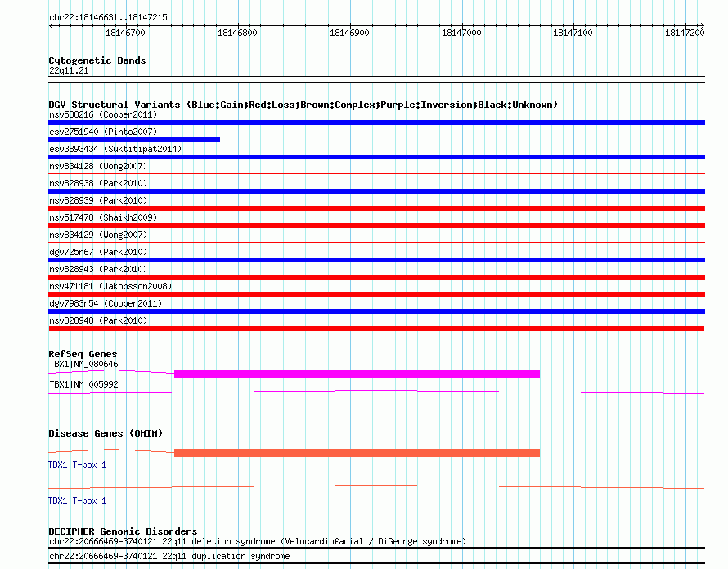Click short blue bar of esv2751940
Image resolution: width=728 pixels, height=569 pixels.
point(134,140)
